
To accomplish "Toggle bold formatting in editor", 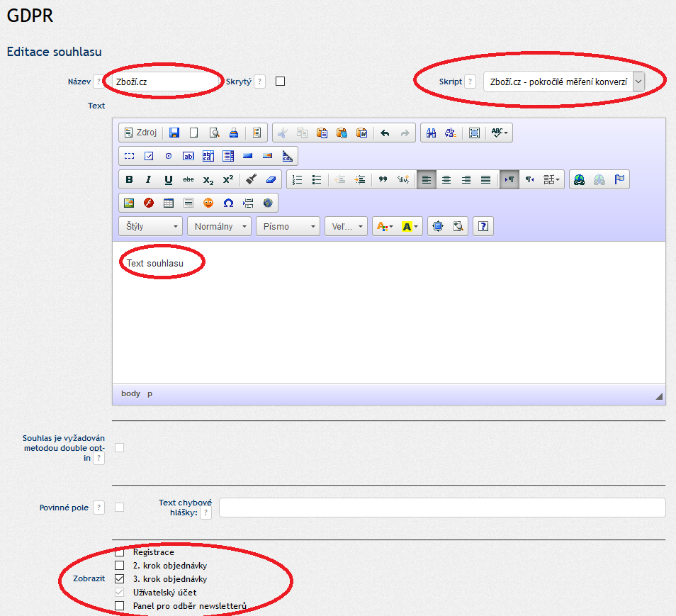I will [129, 179].
